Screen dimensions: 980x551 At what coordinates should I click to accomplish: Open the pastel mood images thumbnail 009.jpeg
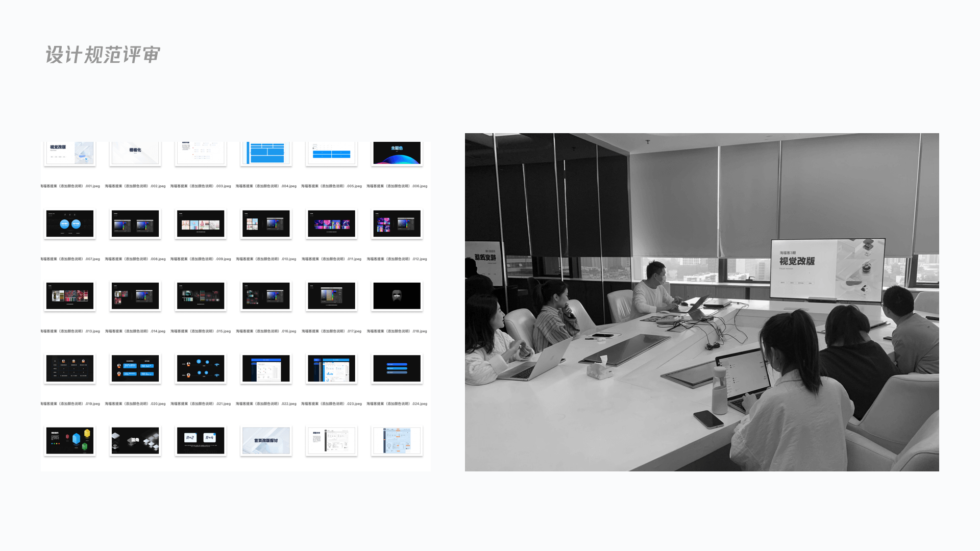pyautogui.click(x=201, y=223)
